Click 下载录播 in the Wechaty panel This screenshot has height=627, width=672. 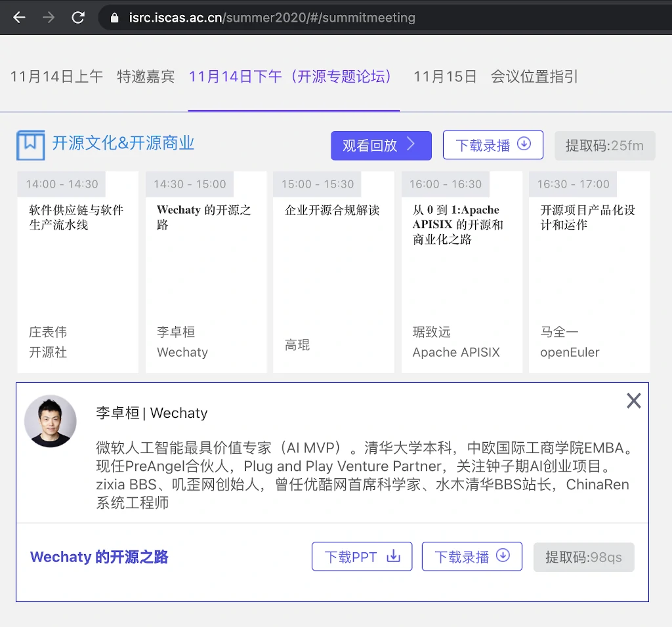471,557
